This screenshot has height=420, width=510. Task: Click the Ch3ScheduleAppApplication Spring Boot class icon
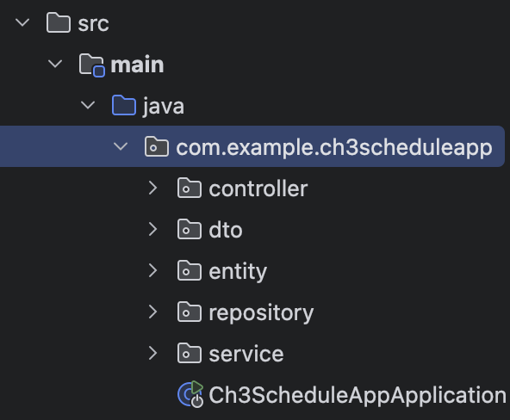190,394
